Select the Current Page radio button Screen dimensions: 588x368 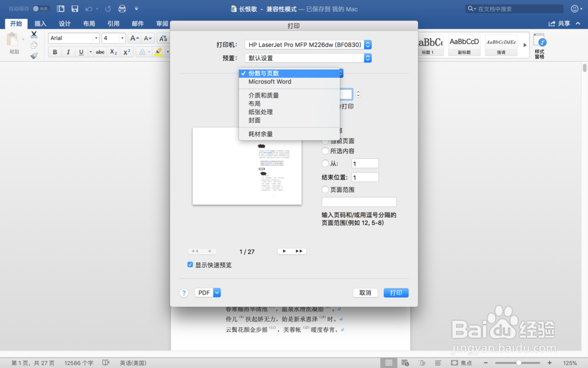click(x=325, y=141)
